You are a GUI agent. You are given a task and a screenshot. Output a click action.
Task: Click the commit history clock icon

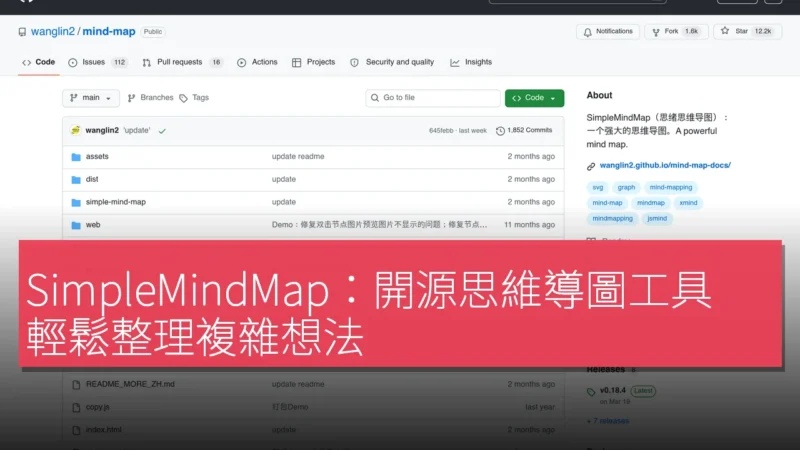[500, 131]
